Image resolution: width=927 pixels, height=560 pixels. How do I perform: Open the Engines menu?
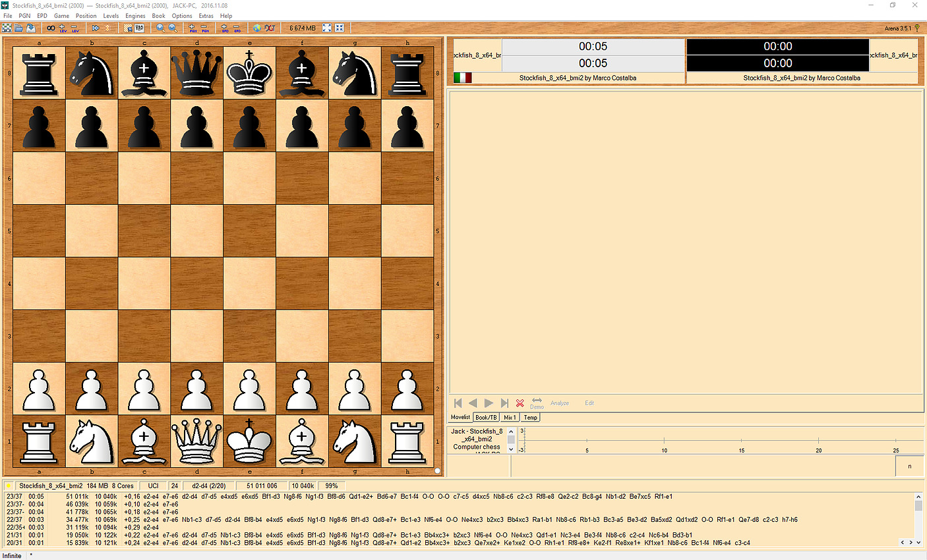click(x=135, y=16)
